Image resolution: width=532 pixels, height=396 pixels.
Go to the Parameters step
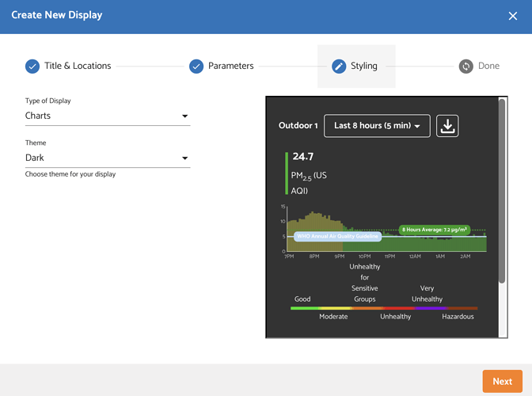click(x=230, y=66)
